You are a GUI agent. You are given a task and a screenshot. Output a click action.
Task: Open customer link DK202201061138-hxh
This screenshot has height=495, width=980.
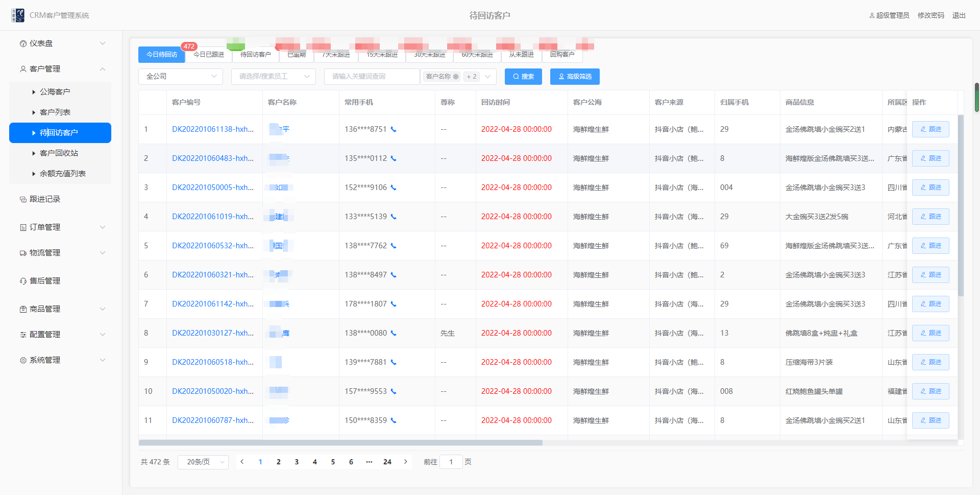[x=213, y=129]
